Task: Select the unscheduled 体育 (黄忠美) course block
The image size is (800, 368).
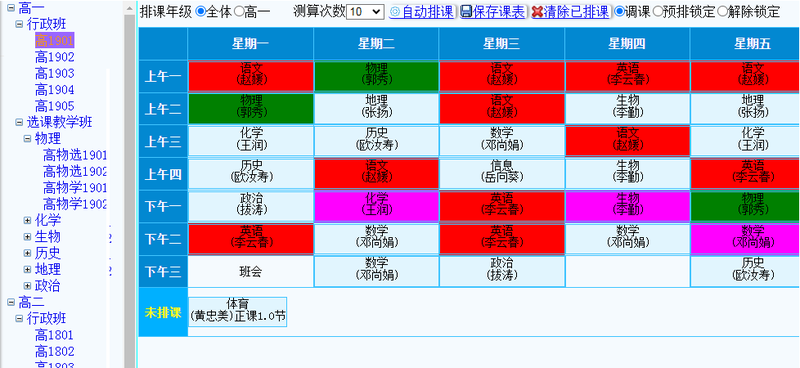Action: 237,311
